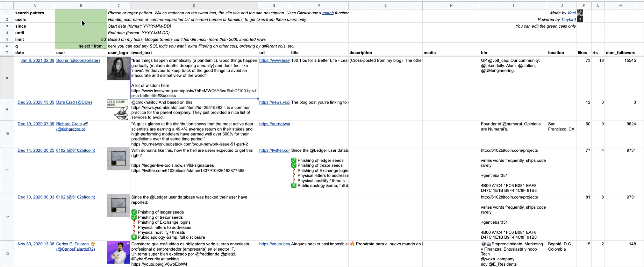Click the description header cell

click(385, 53)
